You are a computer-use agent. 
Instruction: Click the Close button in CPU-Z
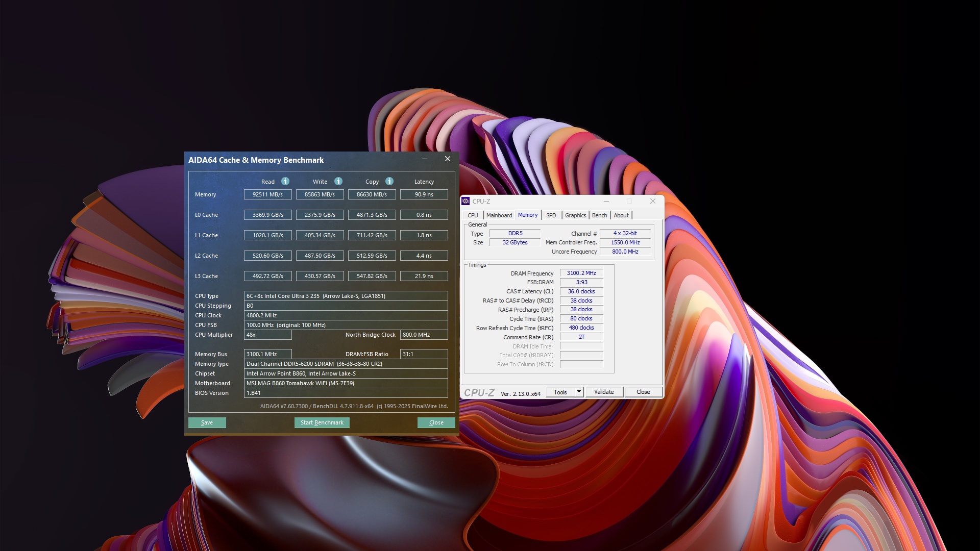pos(643,392)
